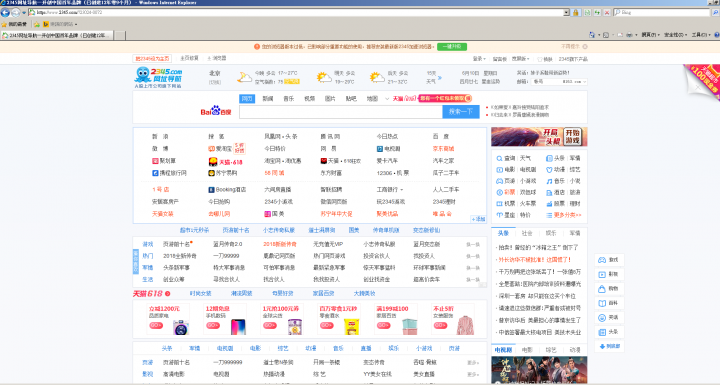
Task: Click the floating 百科 book icon
Action: (x=602, y=303)
